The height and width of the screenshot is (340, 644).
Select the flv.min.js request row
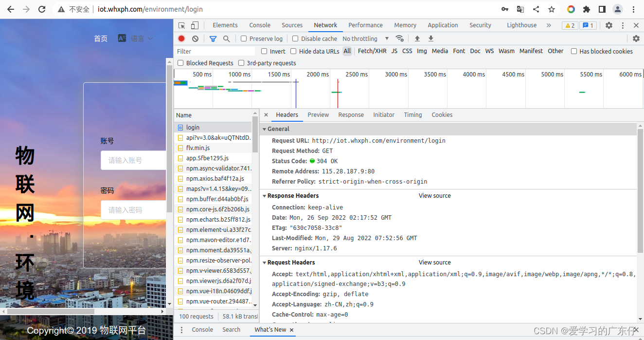[x=213, y=148]
